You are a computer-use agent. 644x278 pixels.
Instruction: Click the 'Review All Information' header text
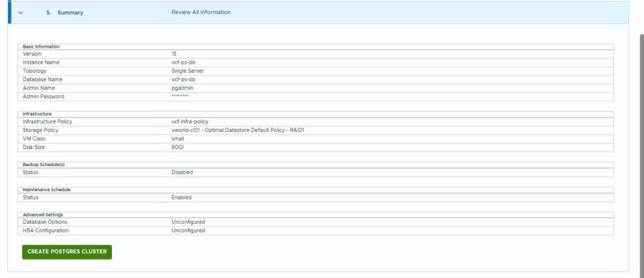coord(201,13)
